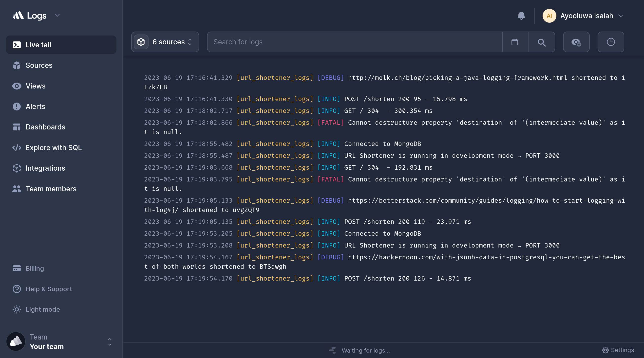Open Views in sidebar
644x358 pixels.
click(x=36, y=86)
